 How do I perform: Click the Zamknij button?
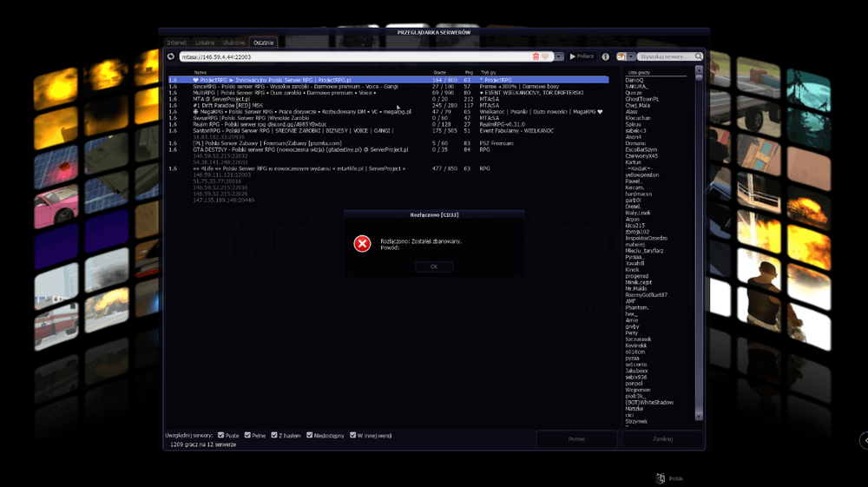(662, 439)
